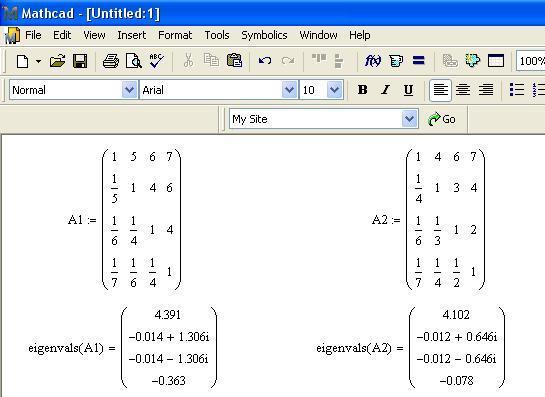This screenshot has height=397, width=545.
Task: Toggle Underline formatting
Action: click(408, 90)
